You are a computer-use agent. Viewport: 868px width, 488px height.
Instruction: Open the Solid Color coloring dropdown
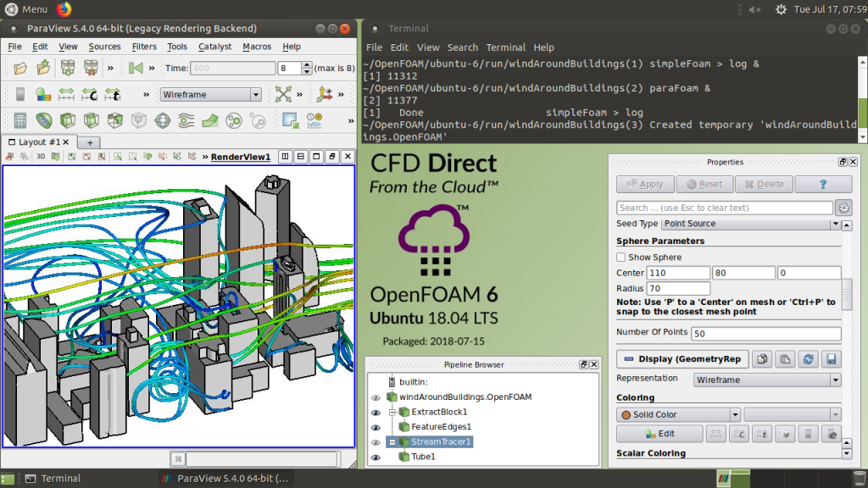pyautogui.click(x=678, y=414)
